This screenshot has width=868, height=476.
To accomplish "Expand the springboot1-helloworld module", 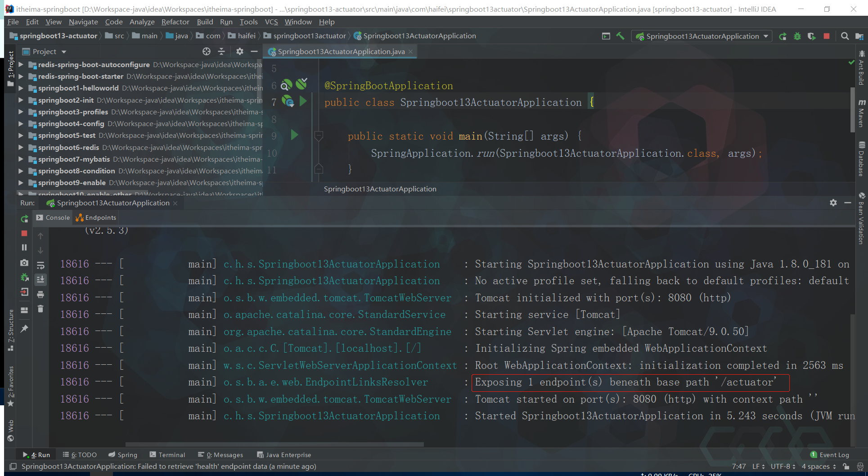I will coord(21,88).
